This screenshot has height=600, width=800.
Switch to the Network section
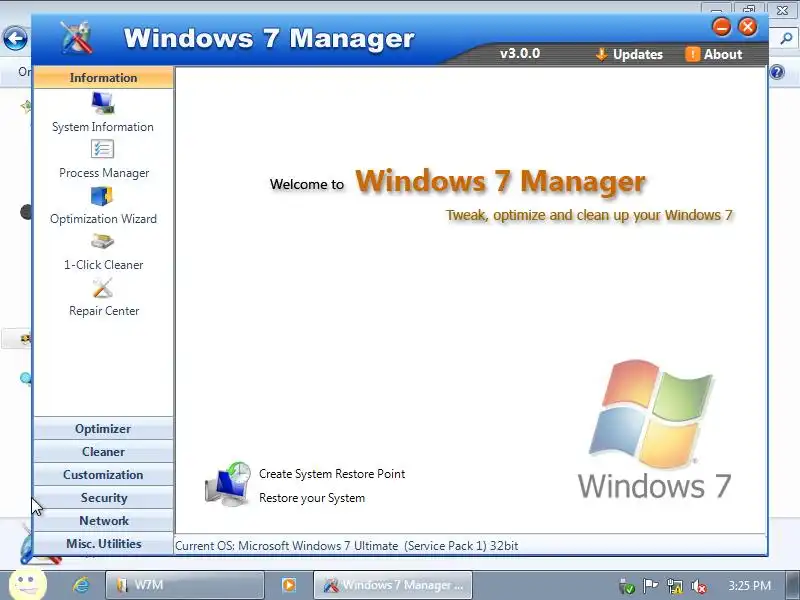point(104,520)
